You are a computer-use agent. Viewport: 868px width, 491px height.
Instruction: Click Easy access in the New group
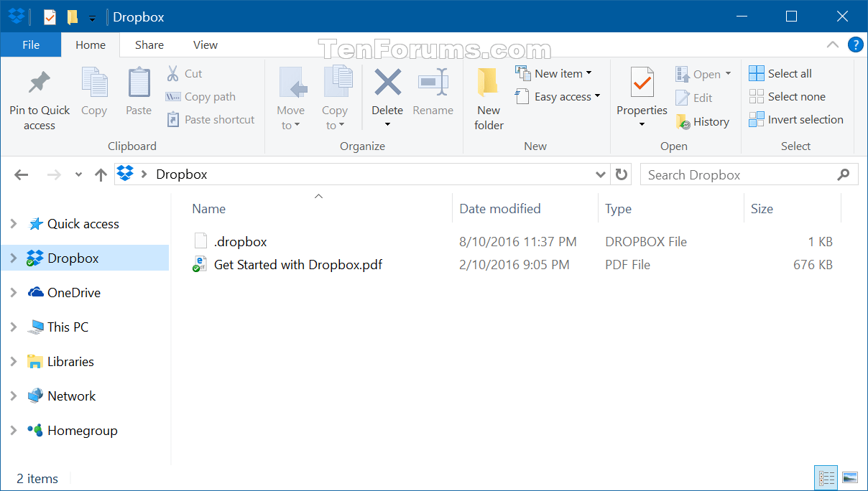[558, 95]
